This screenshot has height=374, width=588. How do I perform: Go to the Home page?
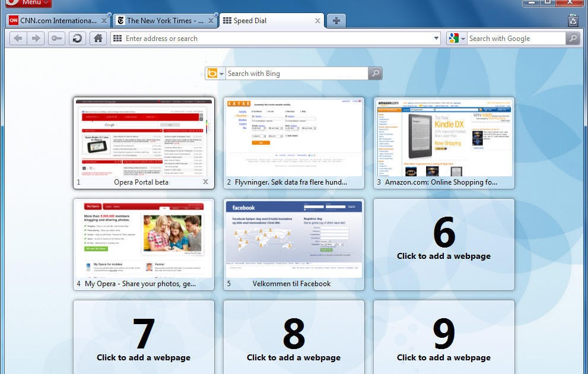[98, 38]
